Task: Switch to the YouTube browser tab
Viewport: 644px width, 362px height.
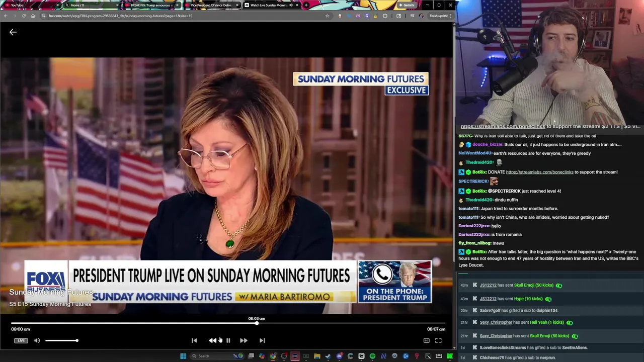Action: click(x=30, y=5)
